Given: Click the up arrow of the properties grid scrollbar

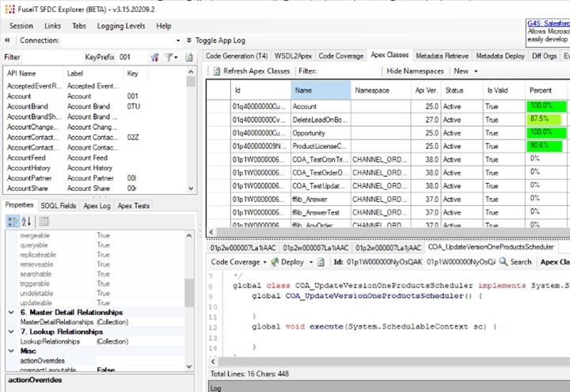Looking at the screenshot, I should tap(189, 236).
